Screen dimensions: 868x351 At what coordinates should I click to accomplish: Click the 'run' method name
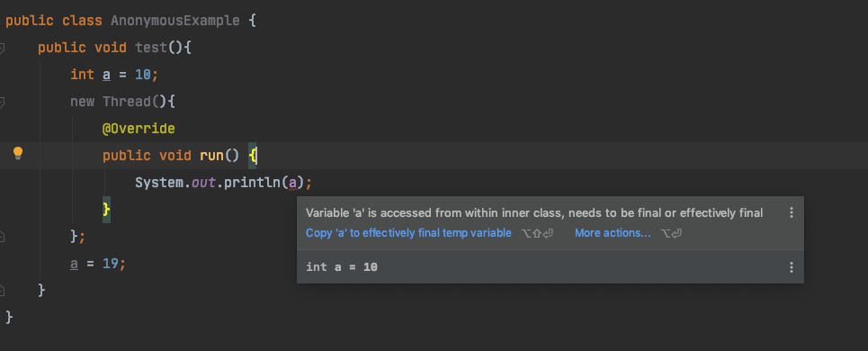click(x=211, y=156)
